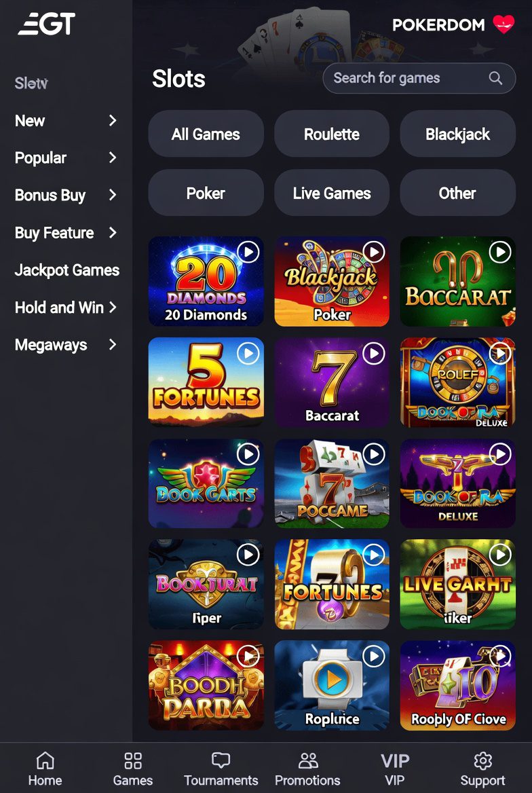The height and width of the screenshot is (793, 532).
Task: Click the EGT logo
Action: 47,24
